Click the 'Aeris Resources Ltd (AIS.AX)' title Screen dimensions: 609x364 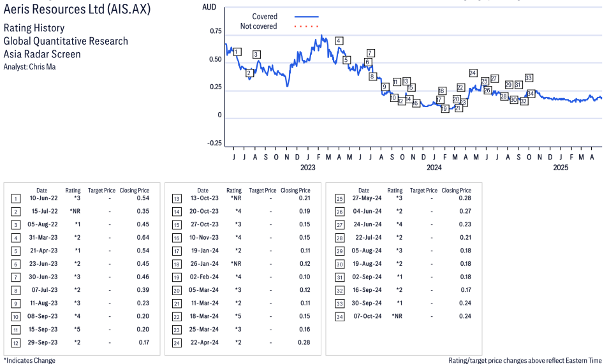(77, 9)
